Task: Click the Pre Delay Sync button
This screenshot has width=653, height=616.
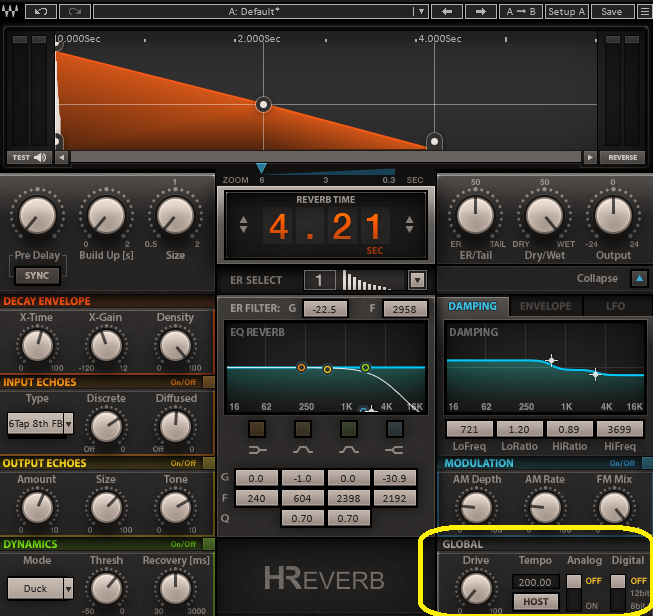Action: (x=37, y=275)
